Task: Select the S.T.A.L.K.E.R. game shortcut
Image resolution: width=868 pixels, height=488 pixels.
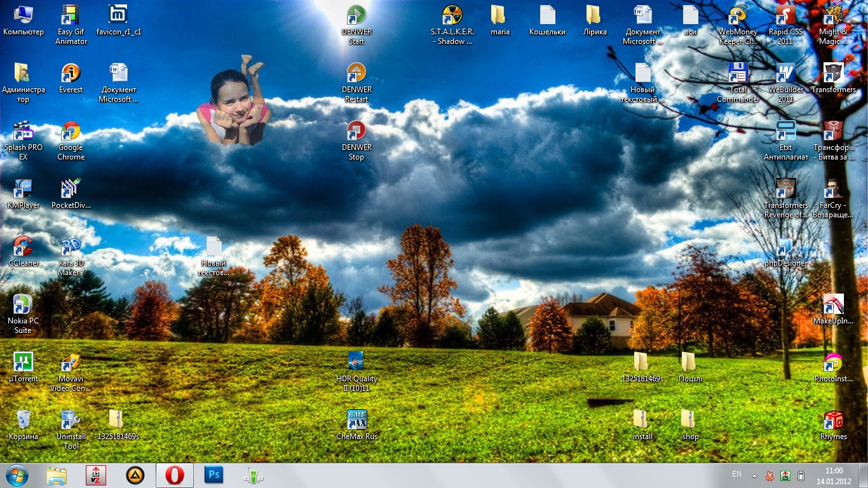Action: pyautogui.click(x=452, y=15)
